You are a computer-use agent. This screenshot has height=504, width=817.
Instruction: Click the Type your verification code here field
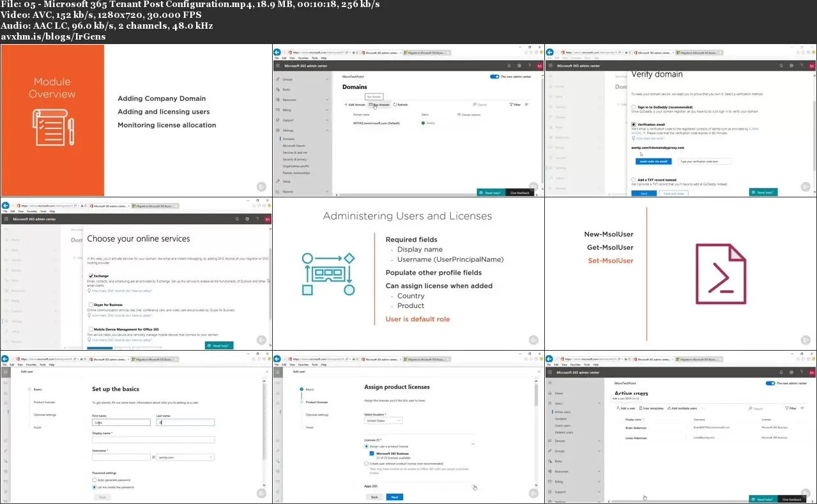705,162
